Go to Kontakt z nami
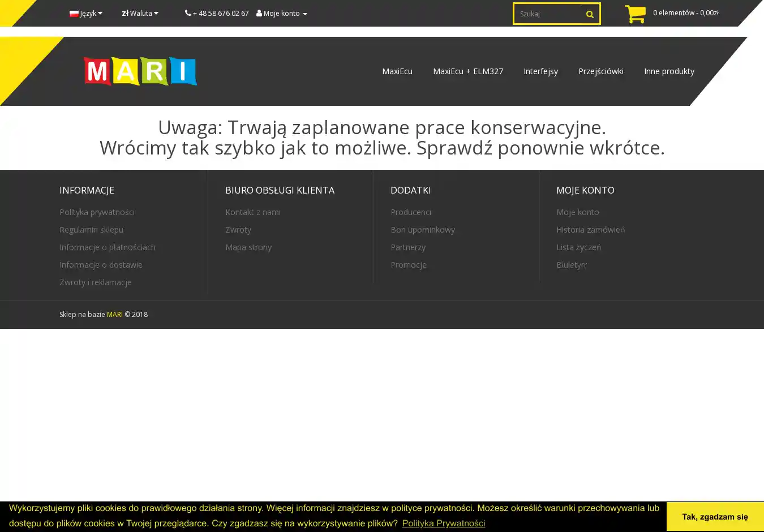 pos(253,212)
